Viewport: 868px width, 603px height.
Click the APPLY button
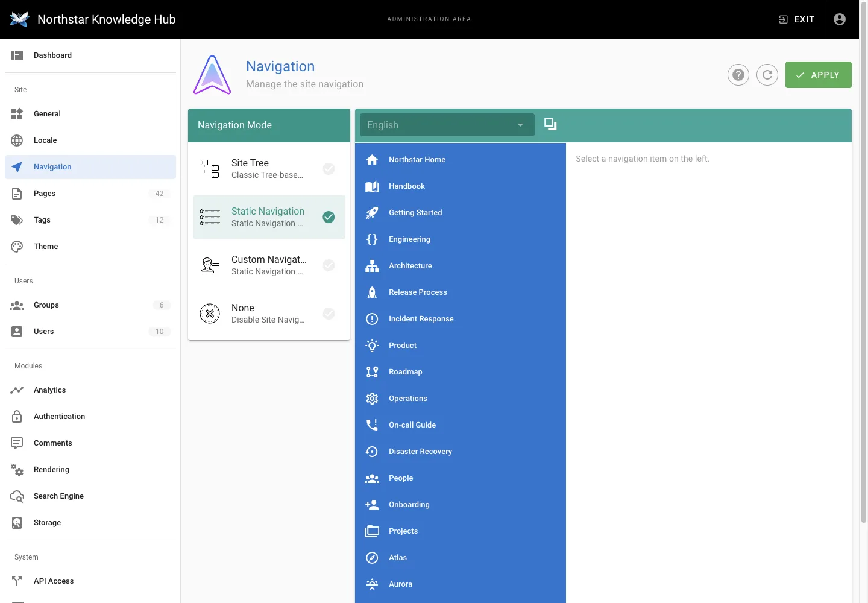pyautogui.click(x=819, y=75)
